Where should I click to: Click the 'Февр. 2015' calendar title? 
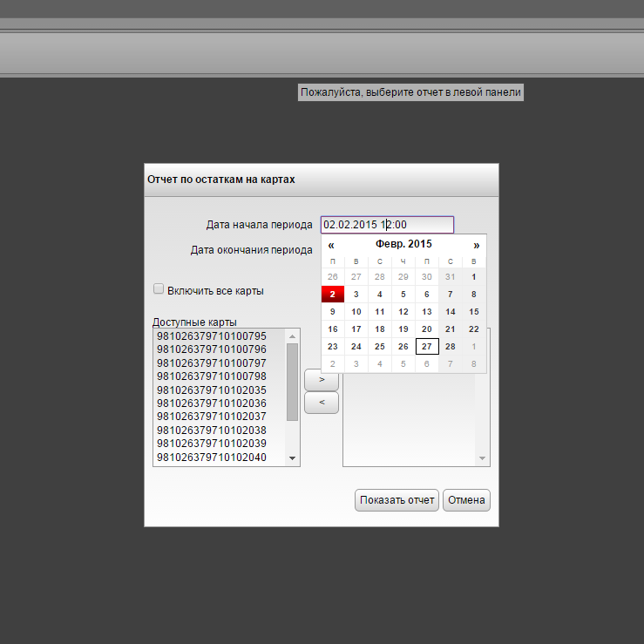(403, 244)
